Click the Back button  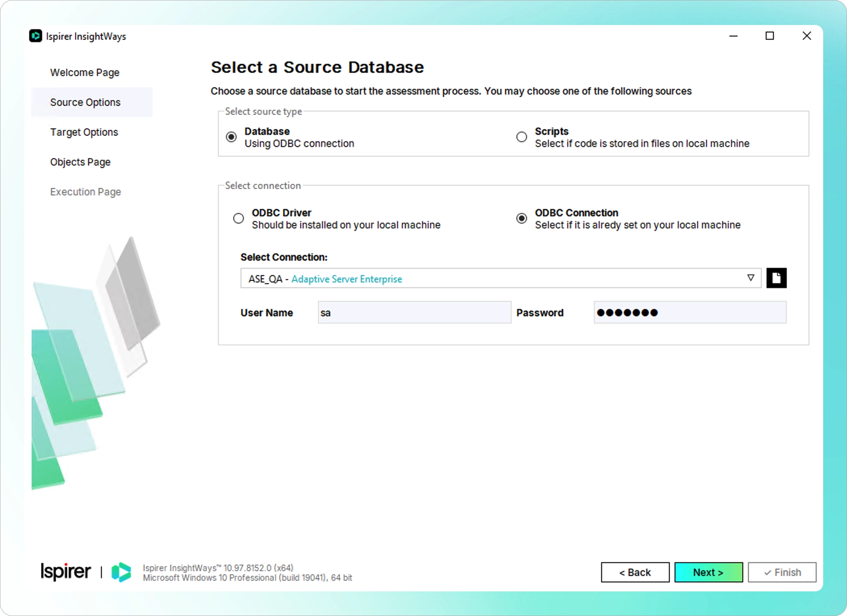point(635,572)
